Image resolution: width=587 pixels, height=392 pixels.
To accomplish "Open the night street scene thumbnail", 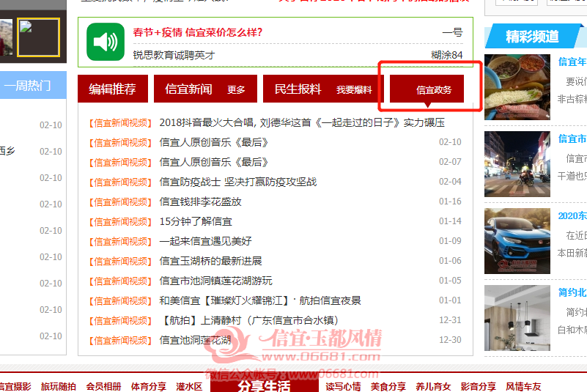I will [x=517, y=164].
